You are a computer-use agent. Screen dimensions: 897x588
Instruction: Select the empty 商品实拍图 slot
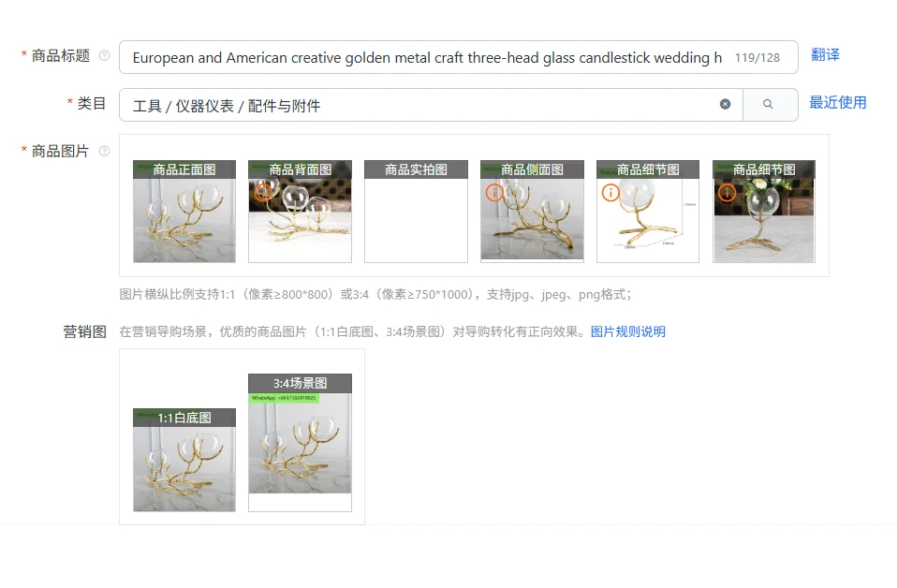pos(416,212)
